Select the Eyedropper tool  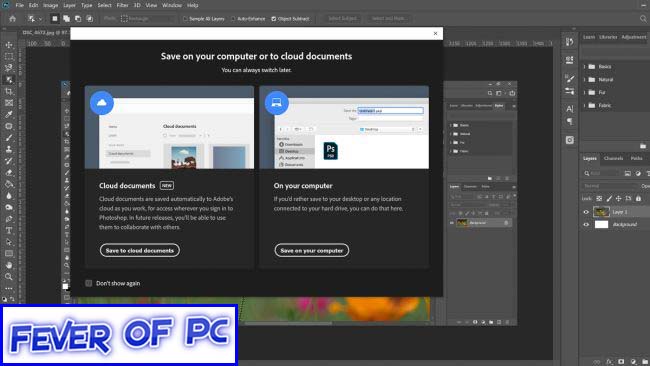point(9,114)
